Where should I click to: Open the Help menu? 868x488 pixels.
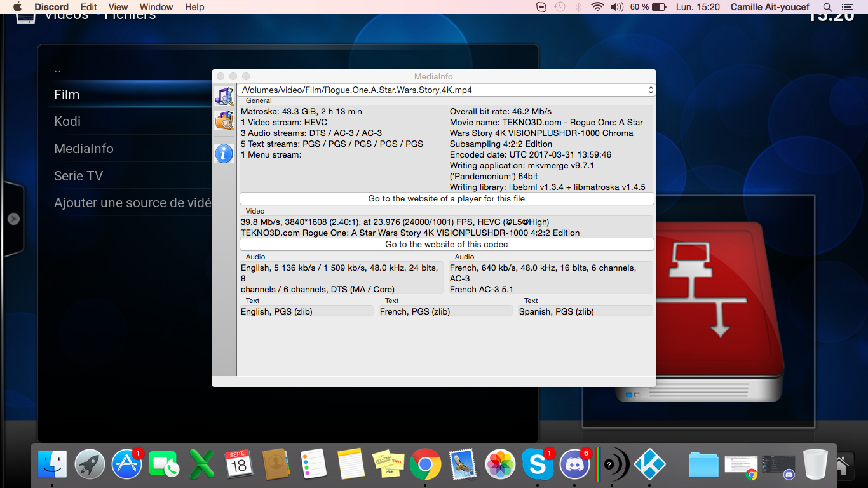tap(194, 7)
